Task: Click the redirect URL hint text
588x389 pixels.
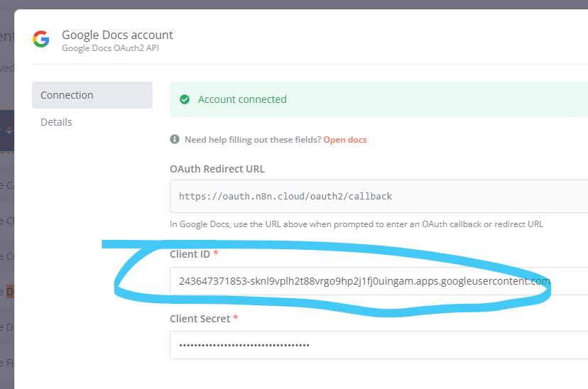Action: click(356, 224)
